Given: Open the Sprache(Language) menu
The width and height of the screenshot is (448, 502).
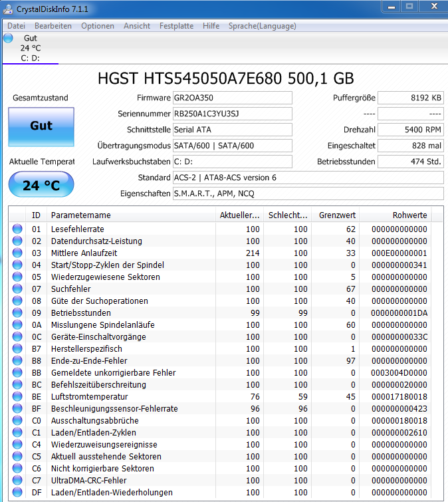Looking at the screenshot, I should [x=263, y=26].
